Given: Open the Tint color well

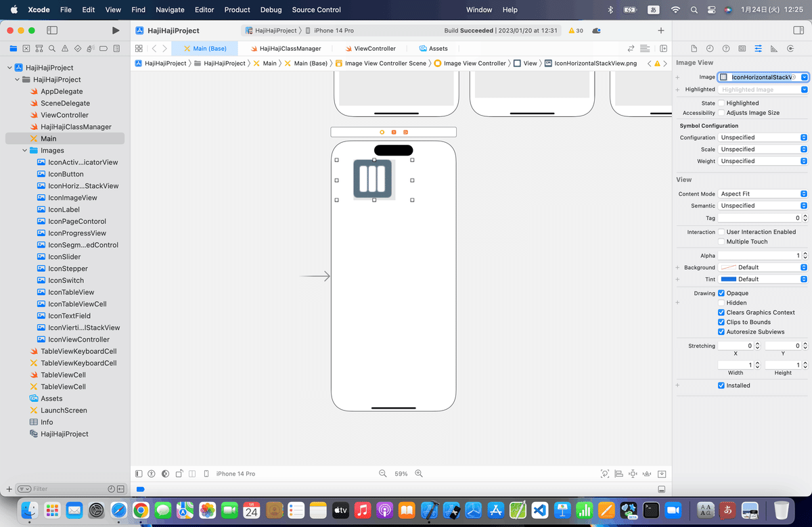Looking at the screenshot, I should [729, 279].
